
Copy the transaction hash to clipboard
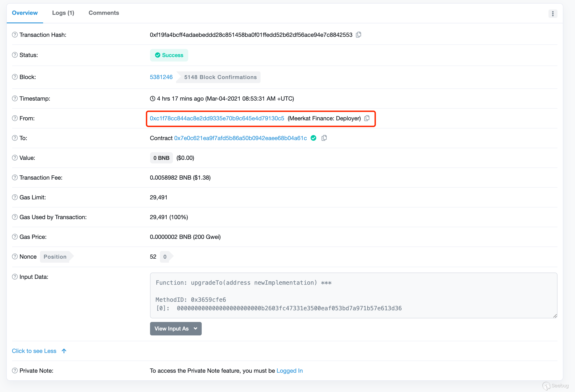tap(358, 35)
